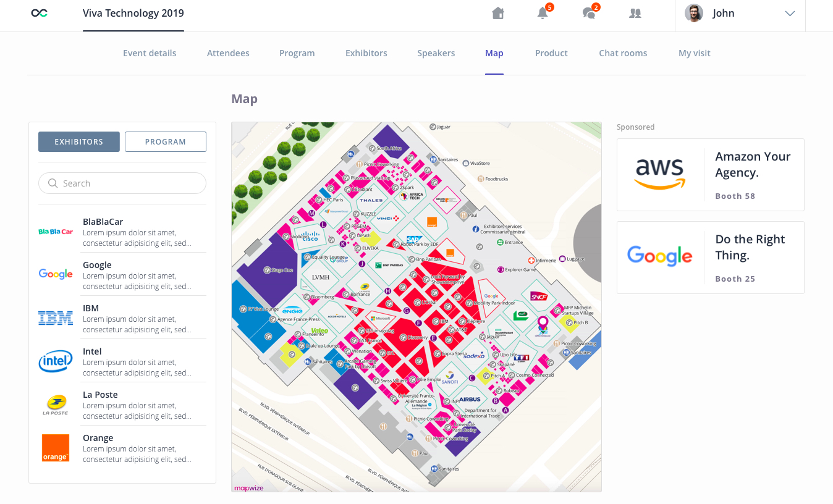This screenshot has height=504, width=833.
Task: Click the search magnifier icon
Action: point(53,183)
